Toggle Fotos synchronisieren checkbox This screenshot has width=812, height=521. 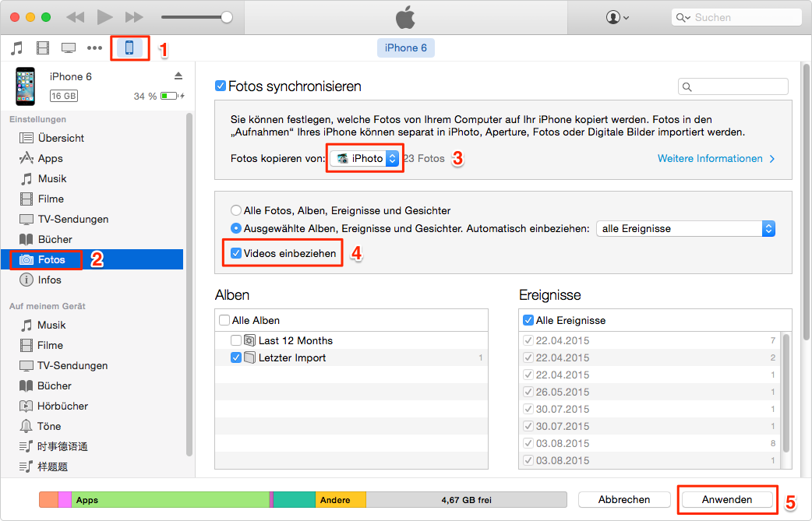click(x=220, y=86)
